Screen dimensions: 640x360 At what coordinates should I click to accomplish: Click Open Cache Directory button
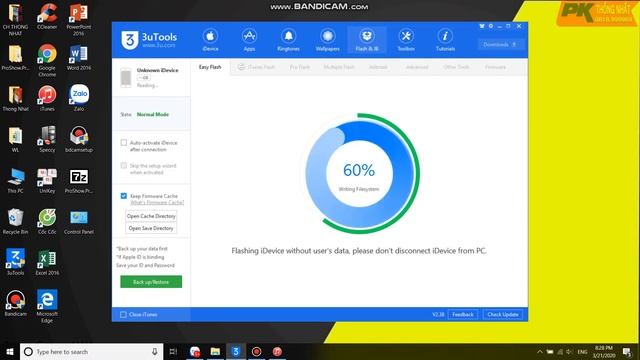coord(151,216)
